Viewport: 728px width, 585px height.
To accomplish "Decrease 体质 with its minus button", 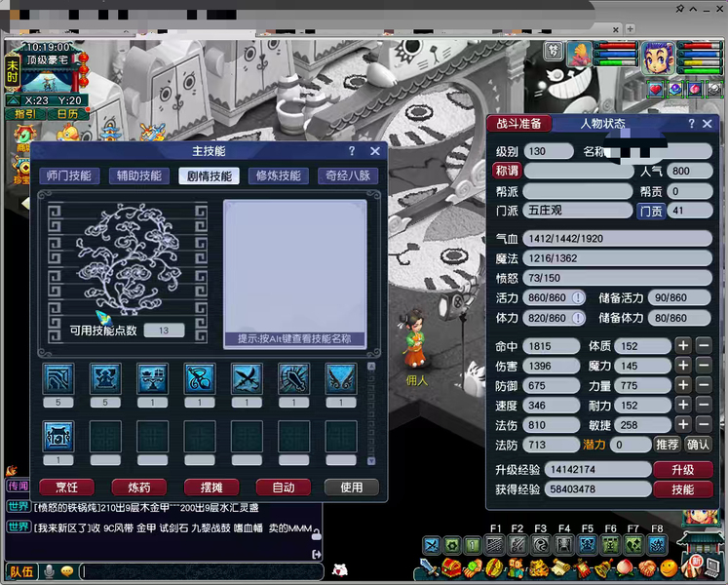I will pos(704,346).
